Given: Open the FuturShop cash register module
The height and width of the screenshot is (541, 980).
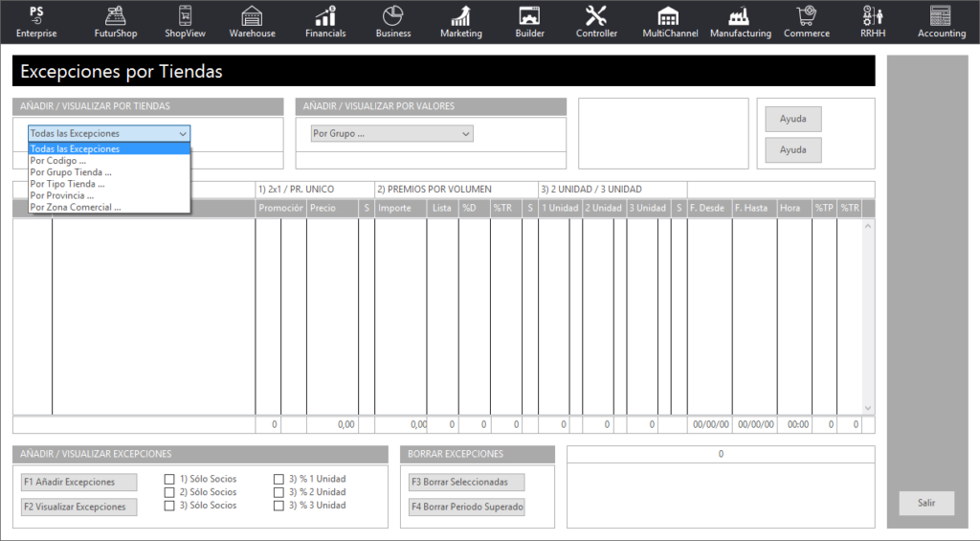Looking at the screenshot, I should pos(116,23).
